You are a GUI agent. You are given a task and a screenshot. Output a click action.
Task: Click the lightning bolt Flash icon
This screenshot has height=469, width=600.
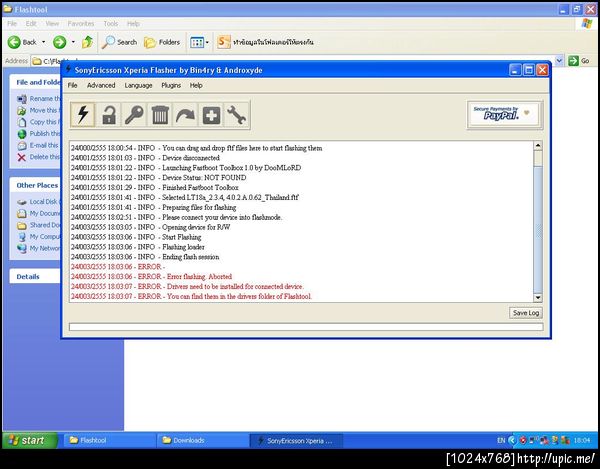pyautogui.click(x=83, y=115)
